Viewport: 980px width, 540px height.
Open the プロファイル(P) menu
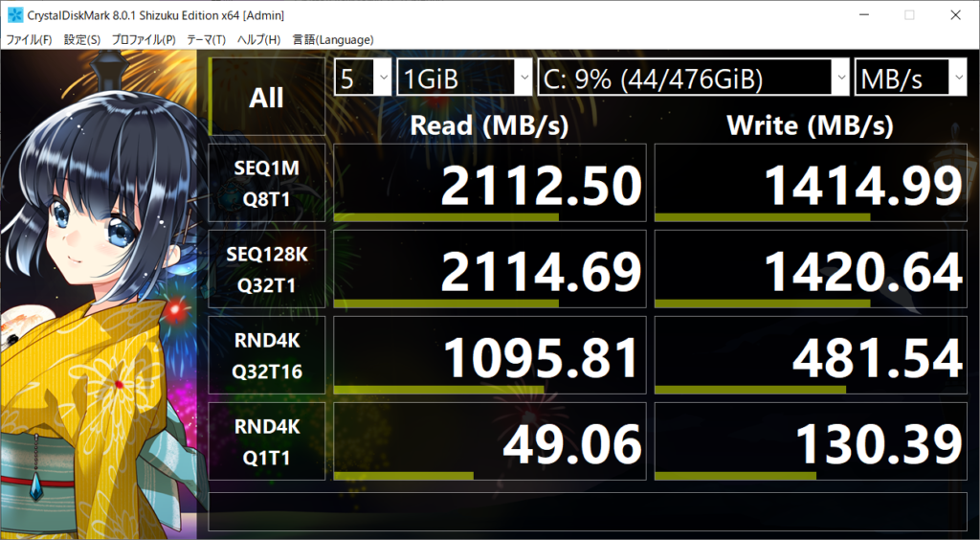pyautogui.click(x=144, y=40)
